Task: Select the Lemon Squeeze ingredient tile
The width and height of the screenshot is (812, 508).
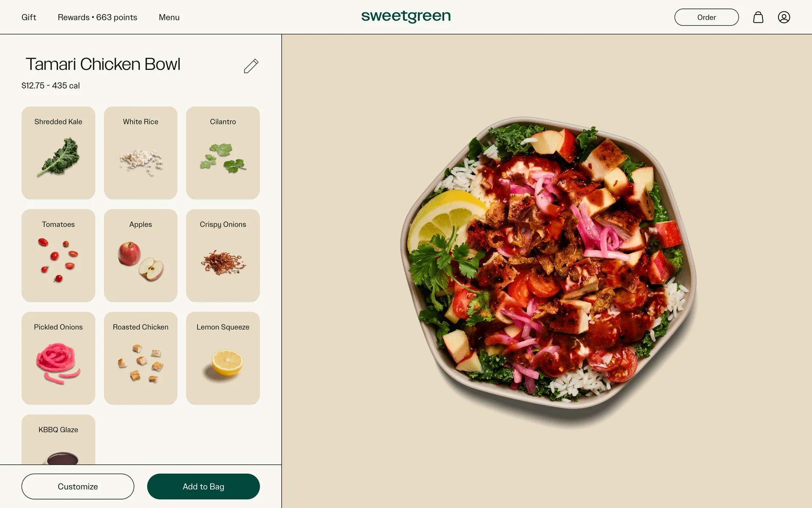Action: click(223, 358)
